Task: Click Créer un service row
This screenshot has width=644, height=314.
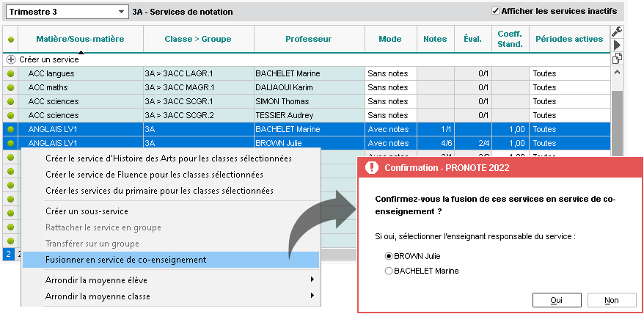Action: tap(307, 59)
